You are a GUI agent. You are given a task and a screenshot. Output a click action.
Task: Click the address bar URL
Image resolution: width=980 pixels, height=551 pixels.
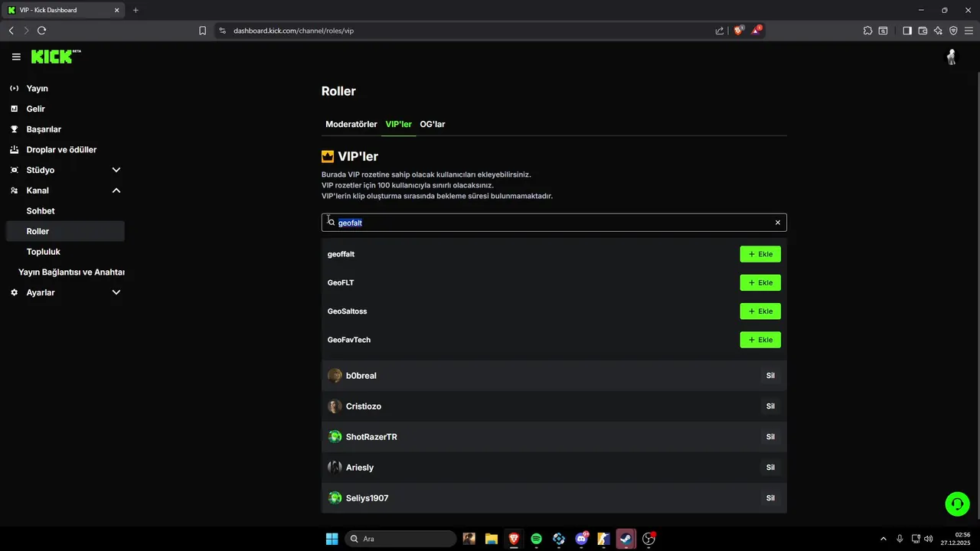tap(294, 31)
